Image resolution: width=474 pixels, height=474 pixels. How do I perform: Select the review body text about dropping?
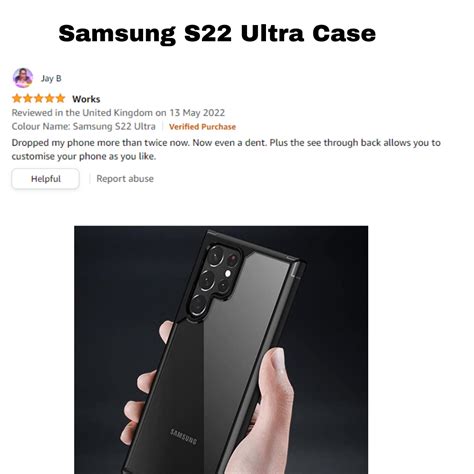pyautogui.click(x=226, y=150)
